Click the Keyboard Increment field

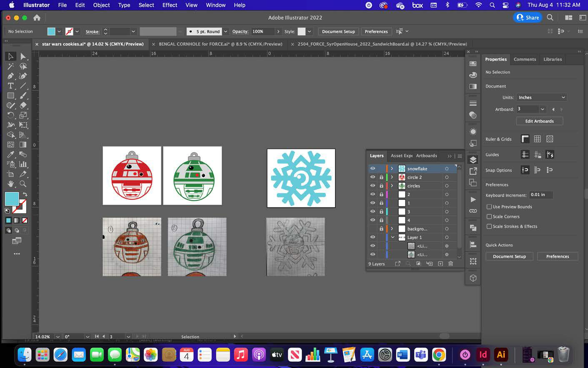(x=540, y=194)
